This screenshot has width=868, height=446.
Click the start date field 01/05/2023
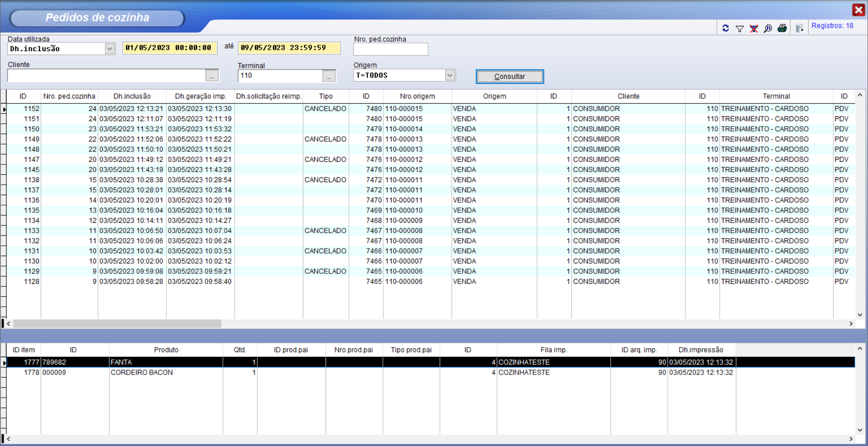168,48
